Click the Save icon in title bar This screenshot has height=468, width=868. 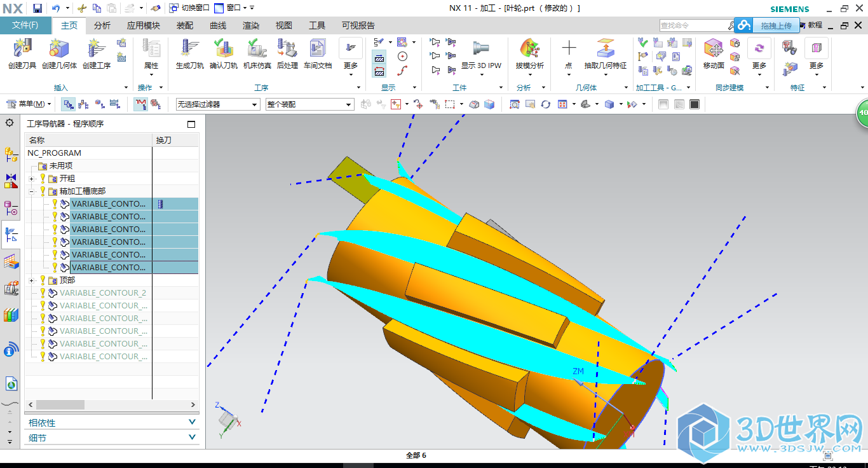click(37, 8)
